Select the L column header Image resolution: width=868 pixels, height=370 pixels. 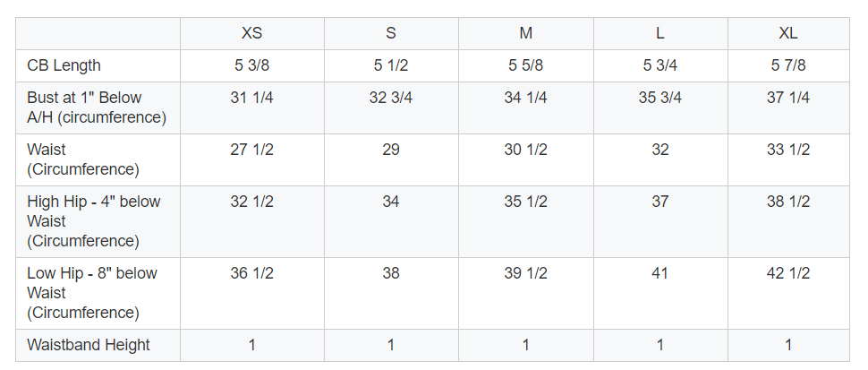660,33
